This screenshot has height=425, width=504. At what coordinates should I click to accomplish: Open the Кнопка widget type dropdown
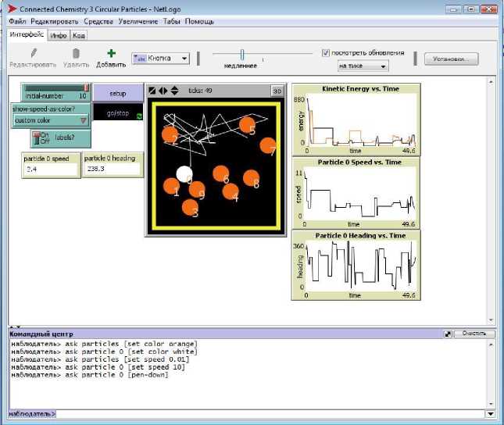[x=161, y=58]
